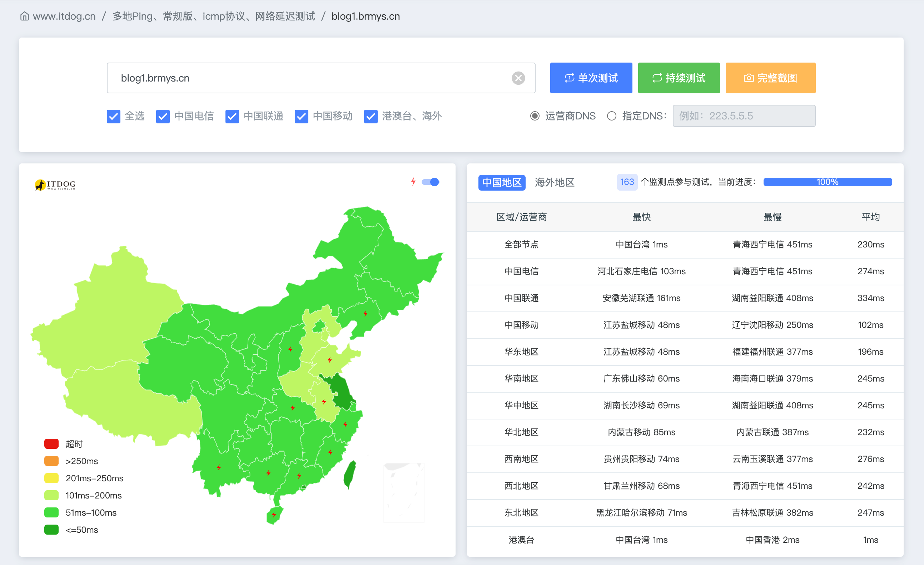This screenshot has width=924, height=565.
Task: Click the lightning marker on Liaoning province
Action: pyautogui.click(x=365, y=313)
